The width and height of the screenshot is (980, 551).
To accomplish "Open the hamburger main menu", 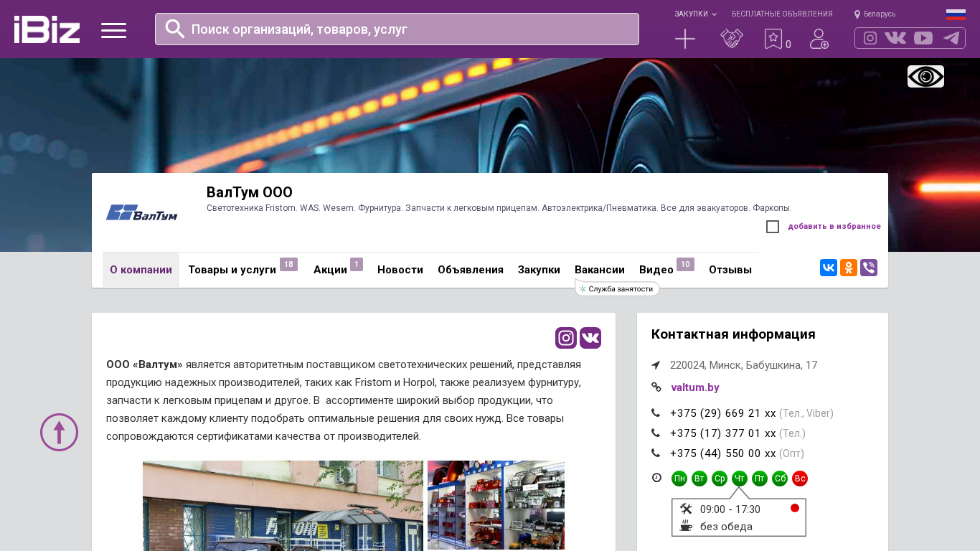I will pyautogui.click(x=113, y=30).
